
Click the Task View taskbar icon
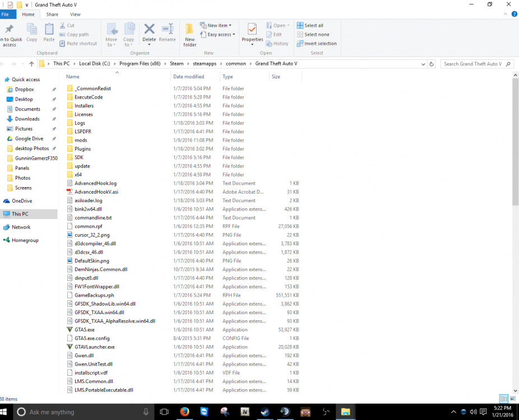164,412
